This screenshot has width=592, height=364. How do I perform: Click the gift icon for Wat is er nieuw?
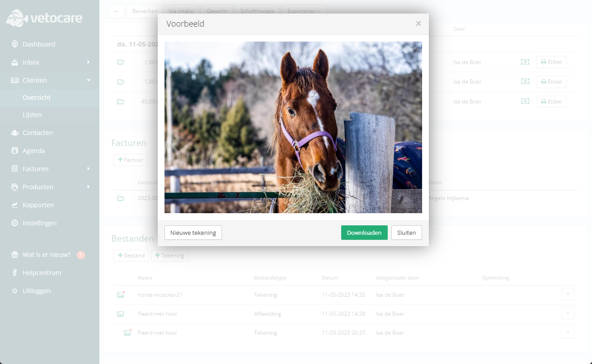(x=14, y=255)
